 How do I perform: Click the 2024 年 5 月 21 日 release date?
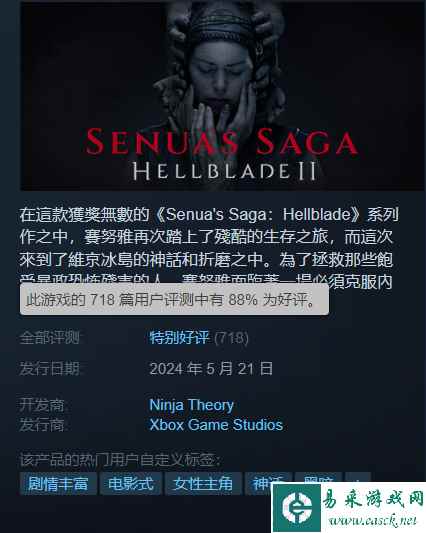[211, 369]
